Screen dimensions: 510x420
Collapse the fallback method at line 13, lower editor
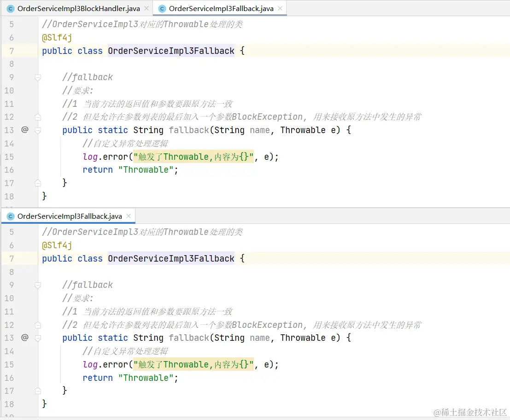[x=38, y=338]
